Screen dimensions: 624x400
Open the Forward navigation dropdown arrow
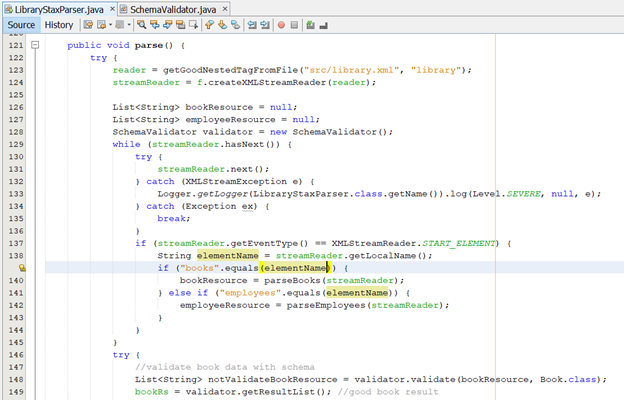pyautogui.click(x=129, y=25)
